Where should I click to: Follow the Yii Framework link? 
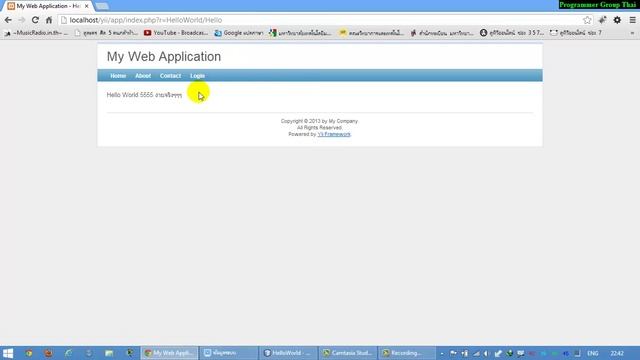coord(334,134)
